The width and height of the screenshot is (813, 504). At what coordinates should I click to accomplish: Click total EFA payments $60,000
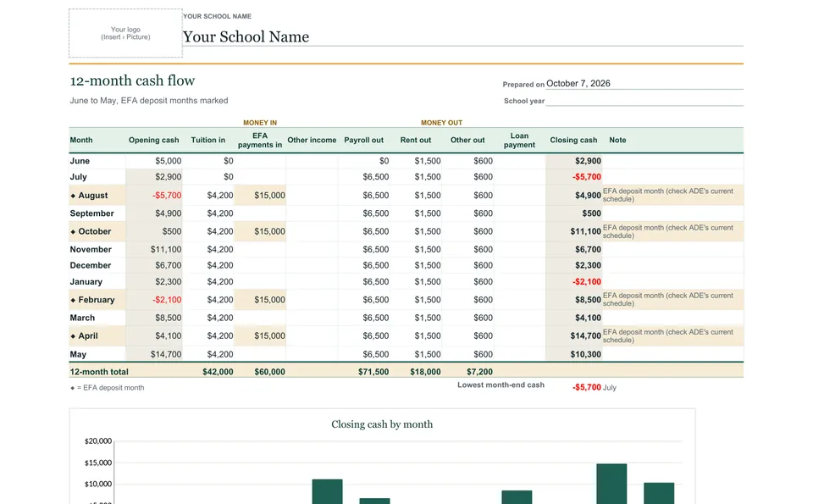pos(269,372)
